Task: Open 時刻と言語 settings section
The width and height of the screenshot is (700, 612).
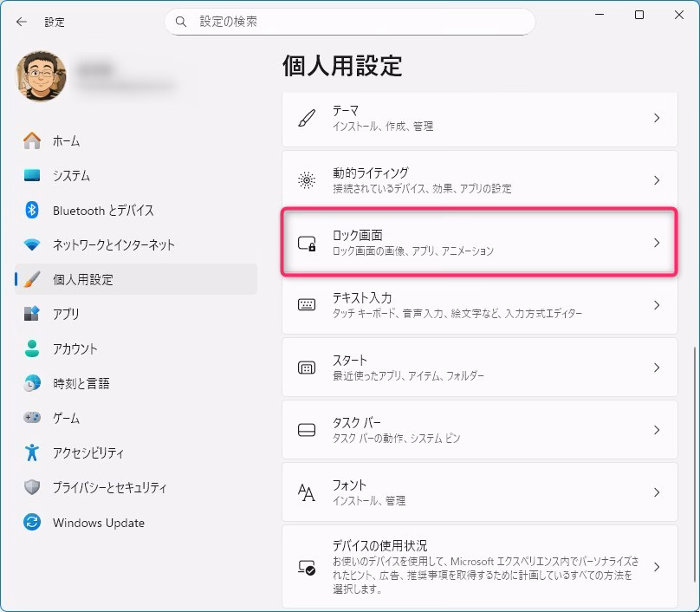Action: click(81, 383)
